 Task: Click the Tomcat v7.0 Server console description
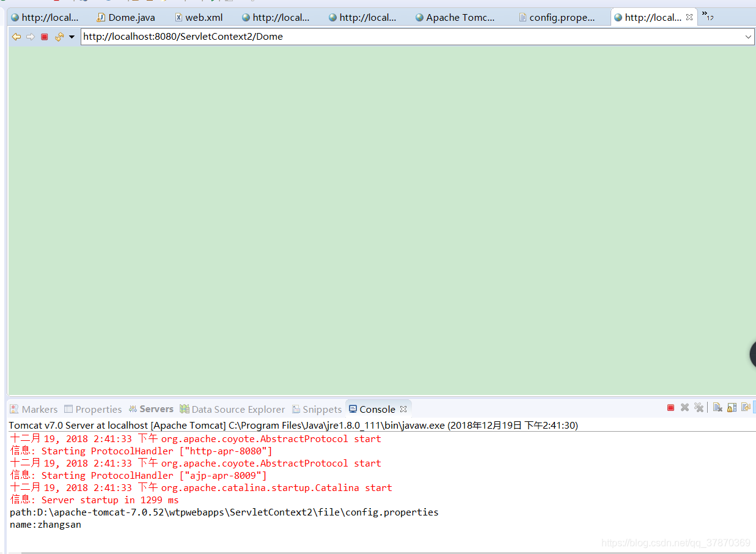[293, 425]
